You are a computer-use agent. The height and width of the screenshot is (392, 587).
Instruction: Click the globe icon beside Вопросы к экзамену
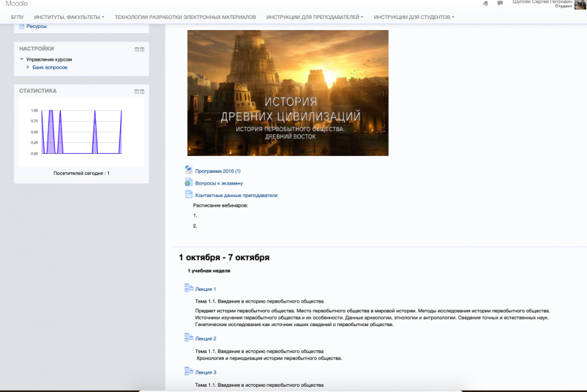tap(188, 183)
